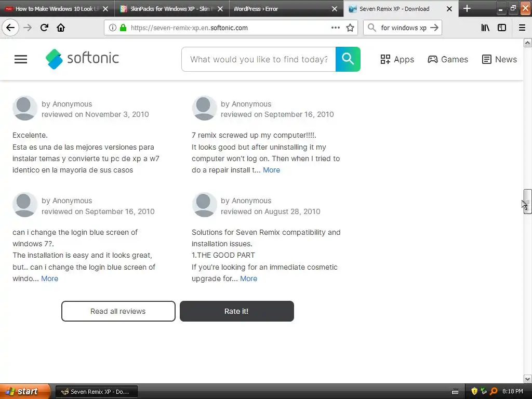Open the Apps section of Softonic
532x399 pixels.
[397, 59]
